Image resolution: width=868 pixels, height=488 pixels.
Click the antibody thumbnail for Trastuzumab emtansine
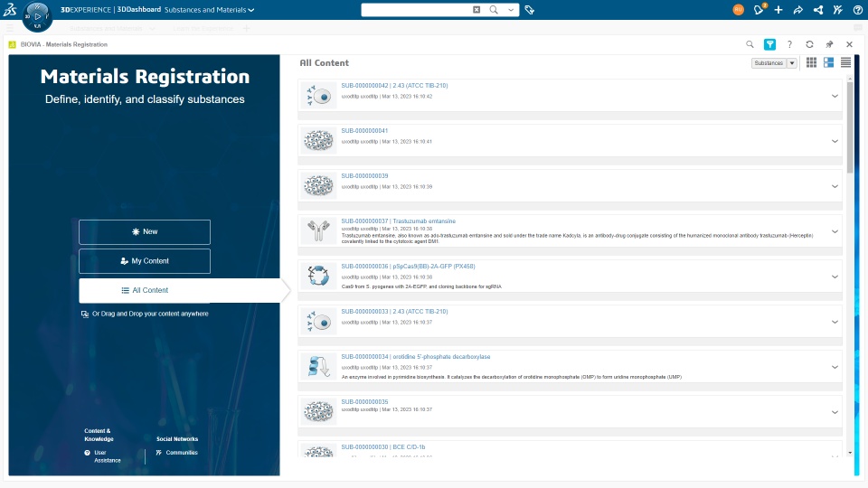318,230
